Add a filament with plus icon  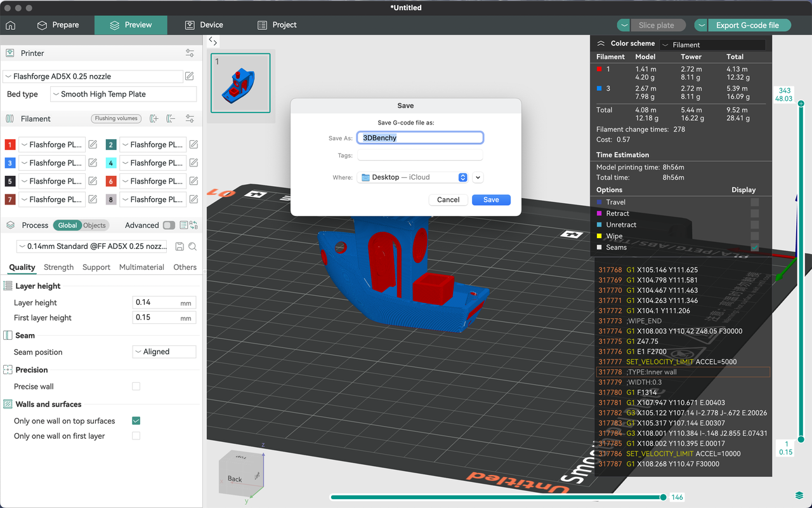(x=154, y=119)
